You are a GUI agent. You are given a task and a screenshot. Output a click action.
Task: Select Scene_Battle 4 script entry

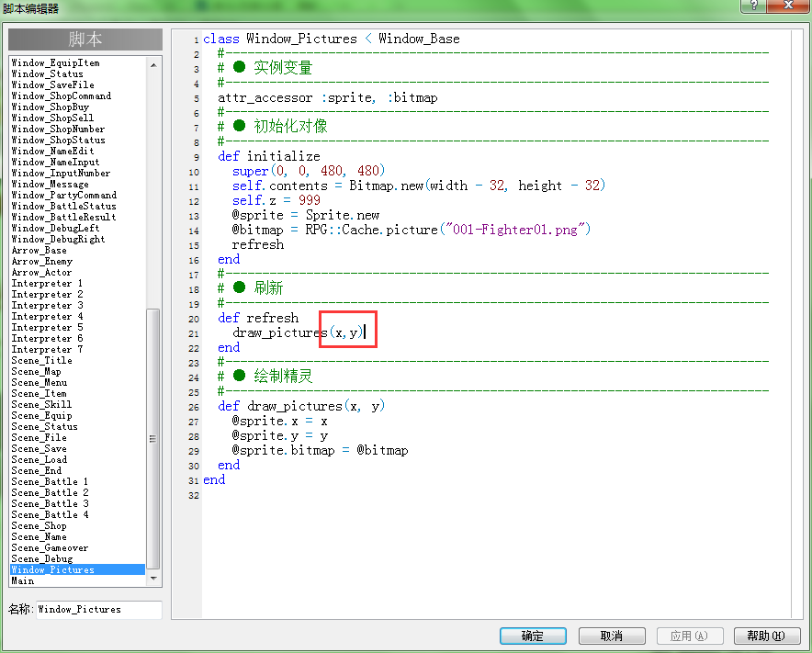[x=50, y=514]
